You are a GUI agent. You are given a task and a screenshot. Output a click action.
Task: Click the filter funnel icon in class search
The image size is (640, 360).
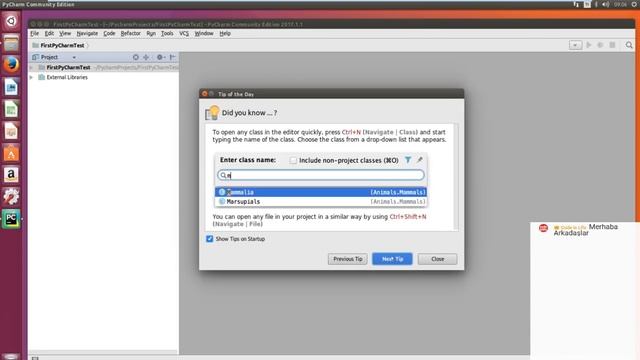point(408,160)
